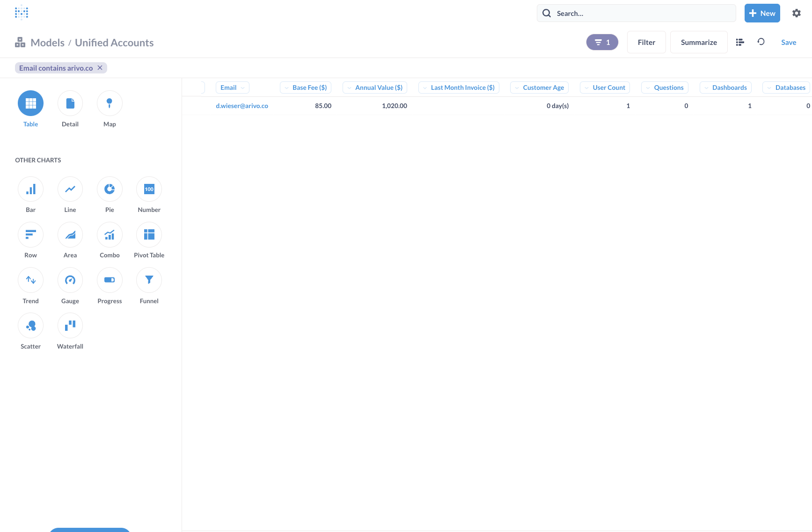This screenshot has height=532, width=812.
Task: Switch to the Waterfall chart
Action: click(70, 325)
